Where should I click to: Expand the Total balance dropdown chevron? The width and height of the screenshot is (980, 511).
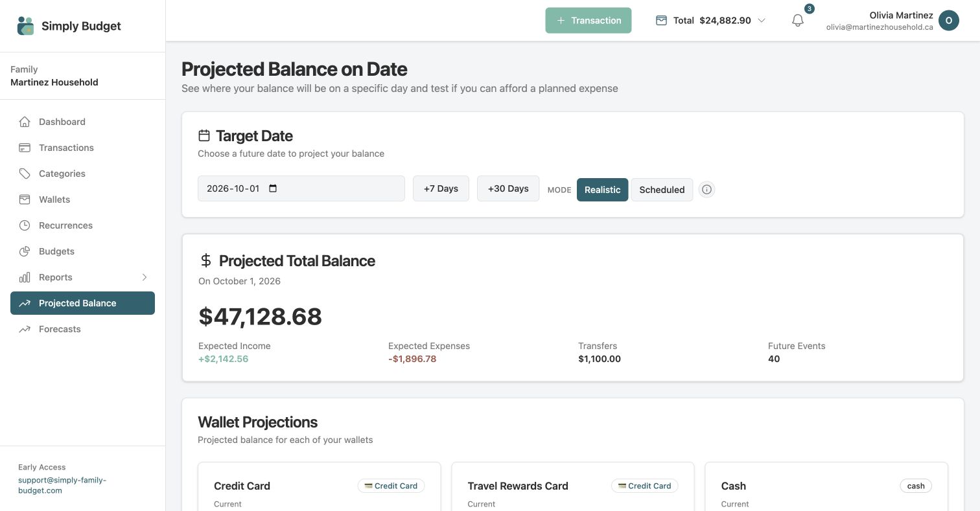[x=762, y=21]
